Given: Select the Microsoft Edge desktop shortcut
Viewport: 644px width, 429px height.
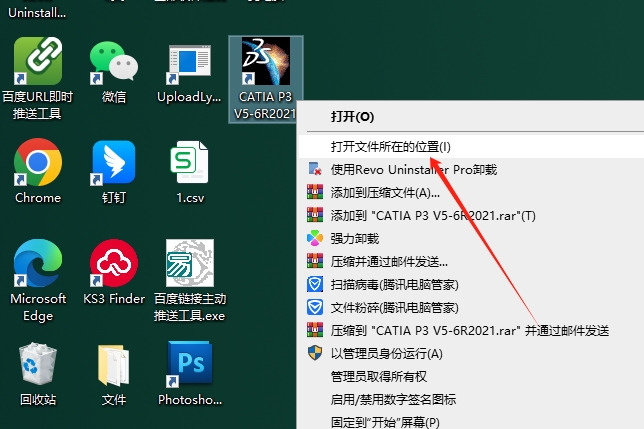Looking at the screenshot, I should point(38,265).
